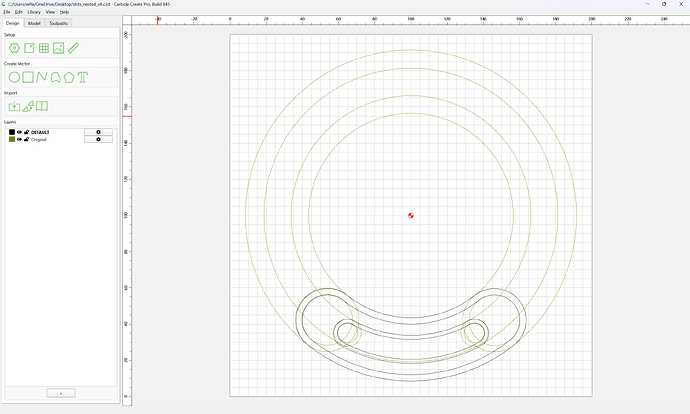Select the Original layer name
Screen dimensions: 690x414
click(x=39, y=139)
